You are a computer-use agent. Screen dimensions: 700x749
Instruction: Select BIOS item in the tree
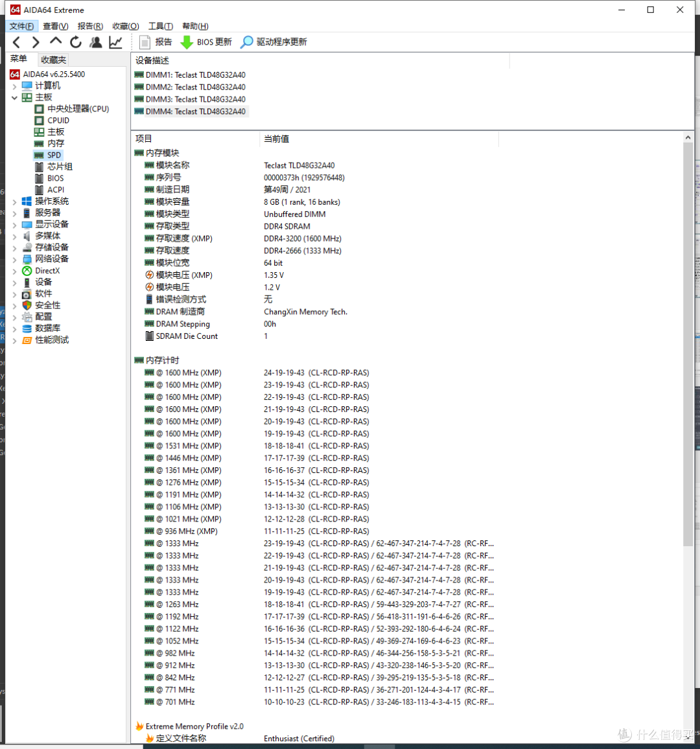pyautogui.click(x=49, y=178)
